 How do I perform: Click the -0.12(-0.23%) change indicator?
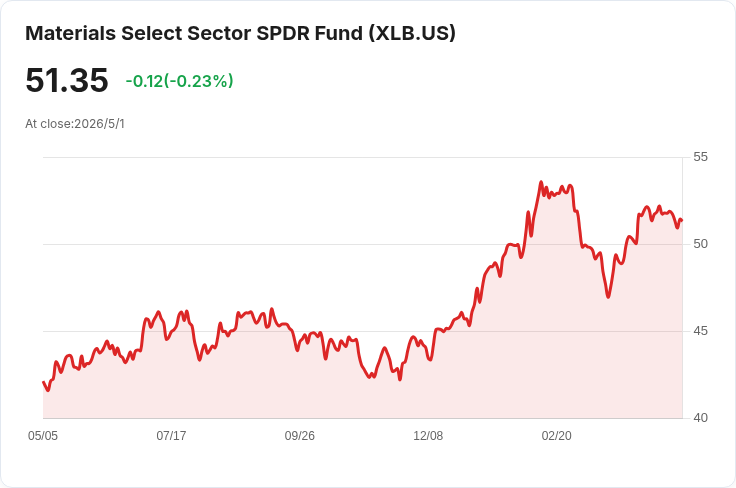[179, 81]
